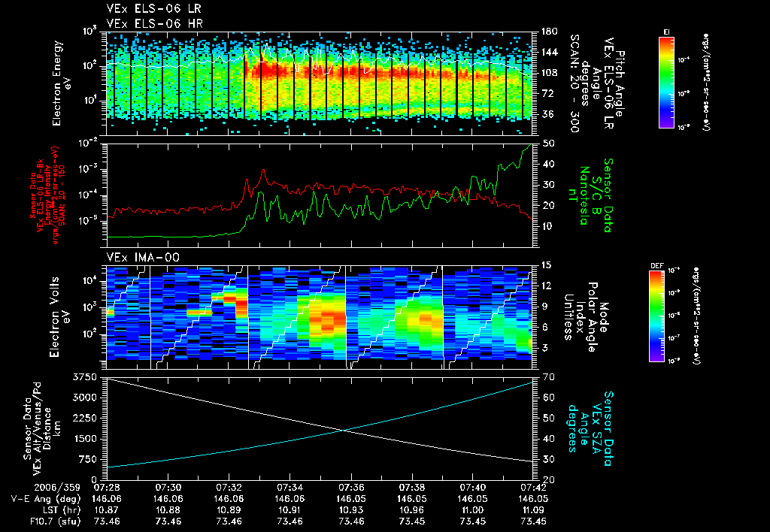Select the "VEx Alt/Venus/Pd Distance km" label
The width and height of the screenshot is (770, 532).
47,428
